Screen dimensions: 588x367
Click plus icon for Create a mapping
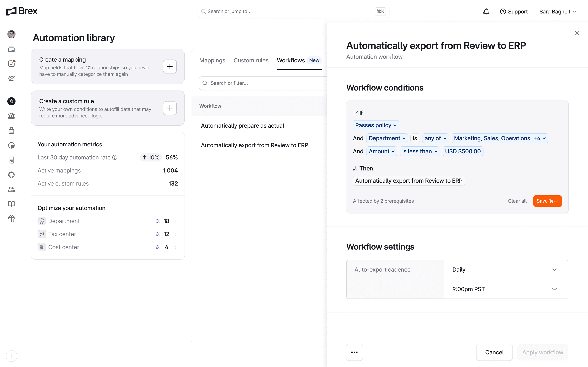pos(170,66)
